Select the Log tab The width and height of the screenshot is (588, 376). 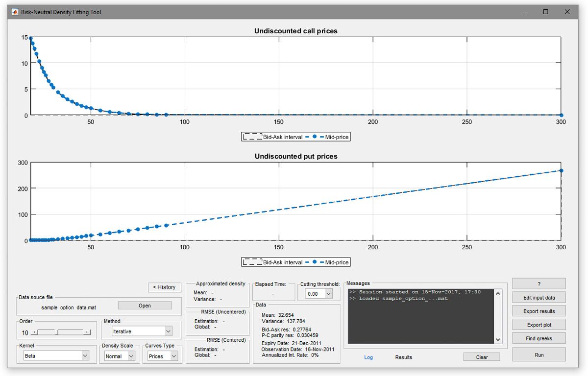coord(368,357)
